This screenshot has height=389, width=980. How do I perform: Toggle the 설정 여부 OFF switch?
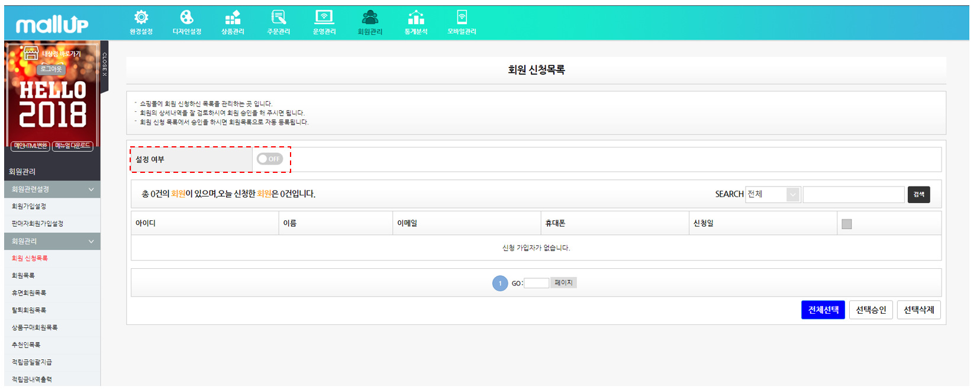270,159
